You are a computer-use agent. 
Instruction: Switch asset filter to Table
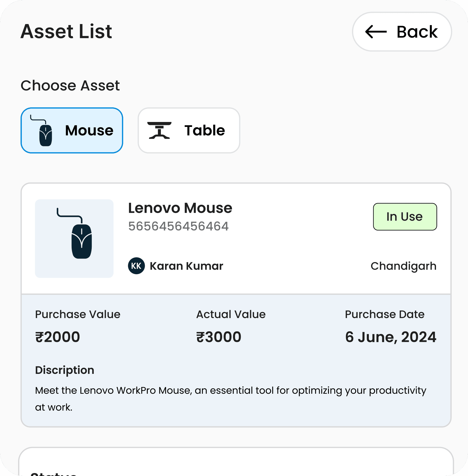(x=189, y=130)
